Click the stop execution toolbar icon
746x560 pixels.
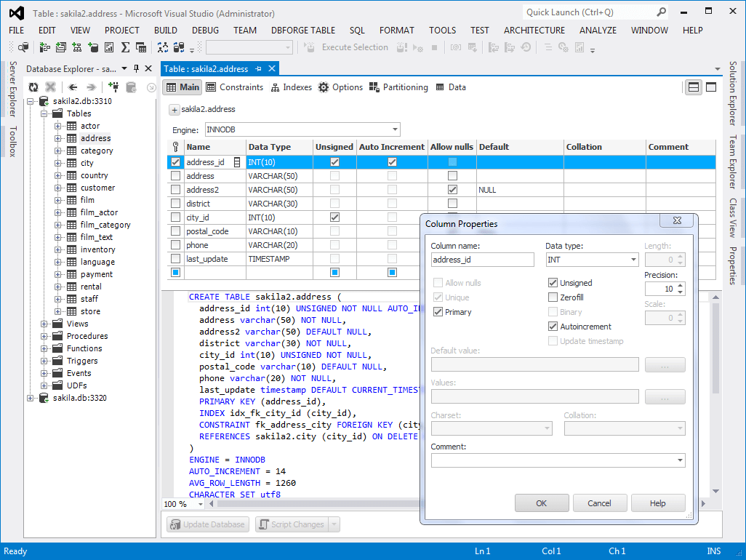tap(434, 47)
